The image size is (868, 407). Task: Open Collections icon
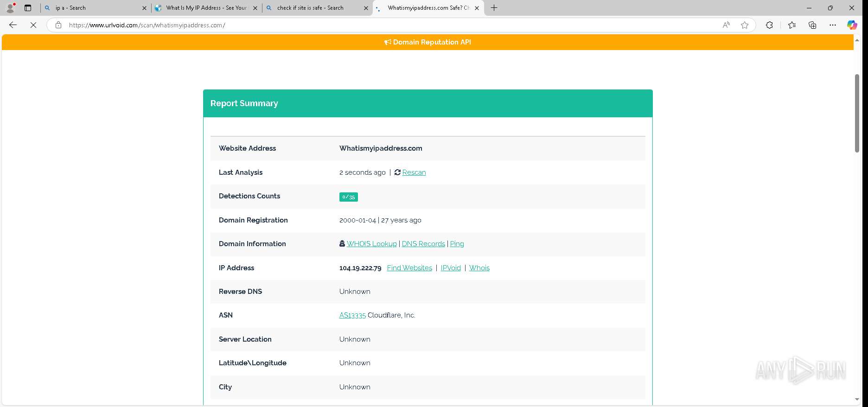[x=812, y=25]
